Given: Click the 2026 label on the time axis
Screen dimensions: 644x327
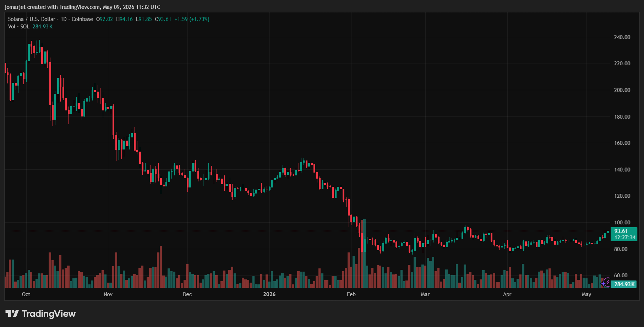Looking at the screenshot, I should pos(269,294).
